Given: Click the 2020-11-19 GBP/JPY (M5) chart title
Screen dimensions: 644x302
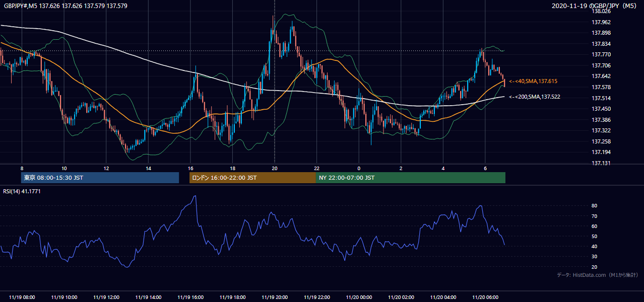Looking at the screenshot, I should coord(595,6).
